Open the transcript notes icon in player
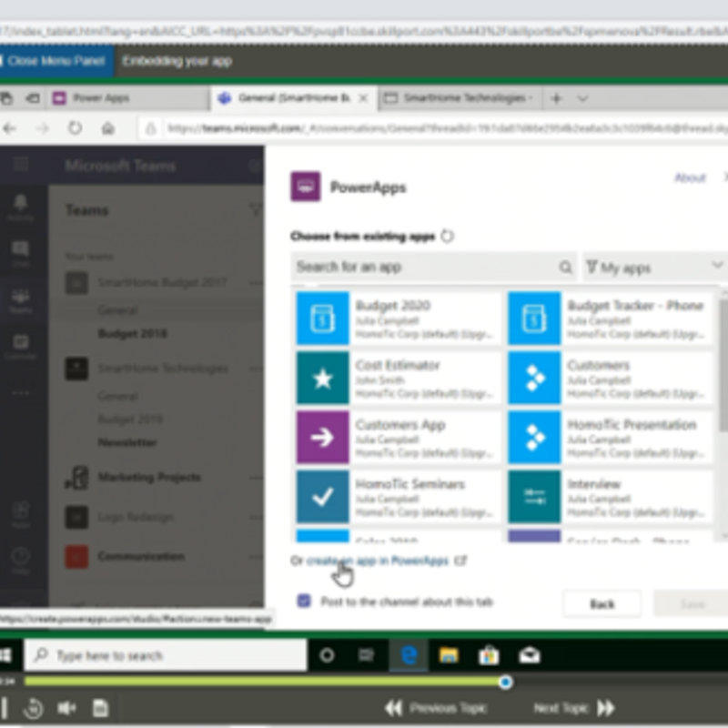The width and height of the screenshot is (728, 728). click(100, 708)
